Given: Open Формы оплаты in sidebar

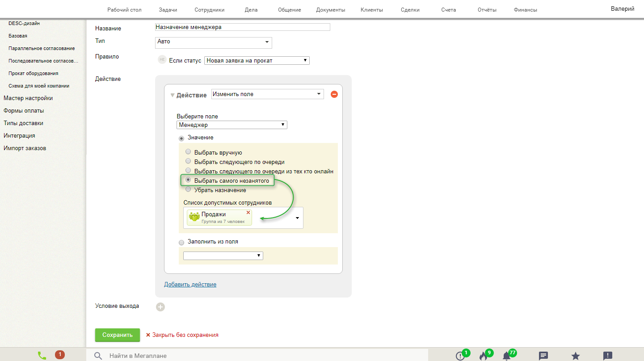Looking at the screenshot, I should pos(24,111).
